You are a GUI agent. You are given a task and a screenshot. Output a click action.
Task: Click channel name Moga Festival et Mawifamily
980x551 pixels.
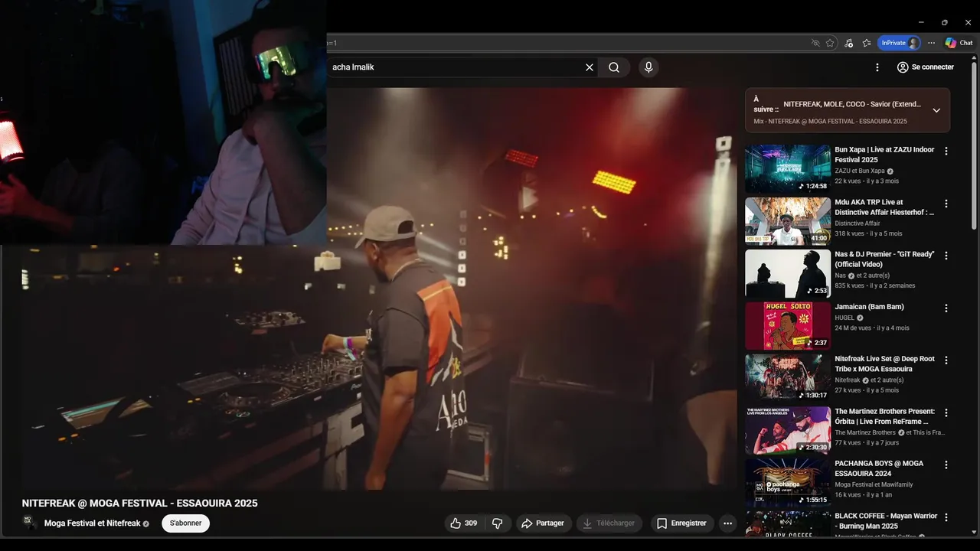[874, 484]
